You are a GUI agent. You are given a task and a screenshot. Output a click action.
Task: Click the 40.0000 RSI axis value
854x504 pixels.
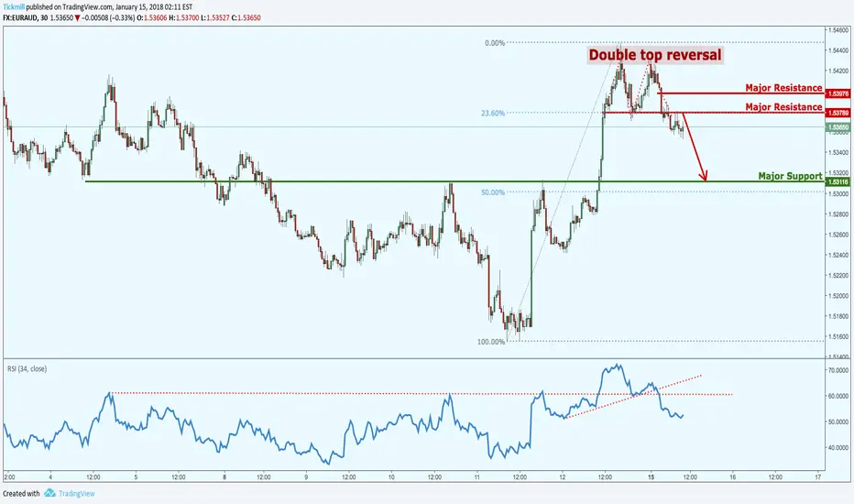(838, 448)
